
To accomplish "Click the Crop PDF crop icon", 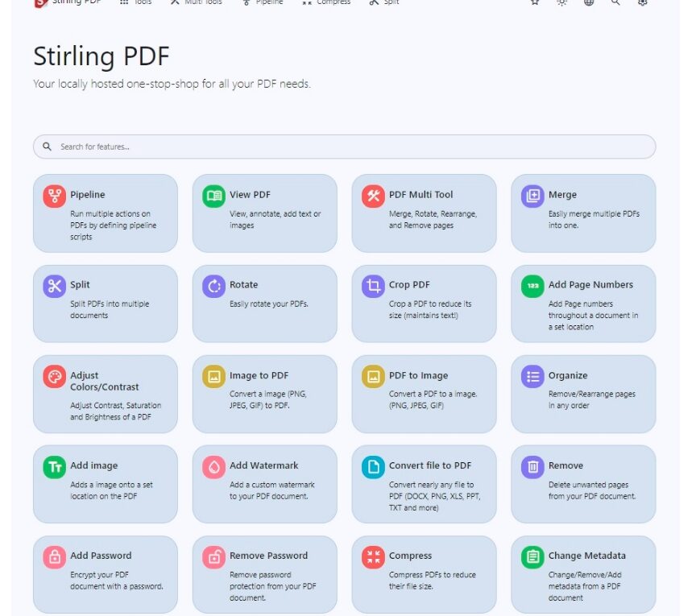I will pos(373,286).
